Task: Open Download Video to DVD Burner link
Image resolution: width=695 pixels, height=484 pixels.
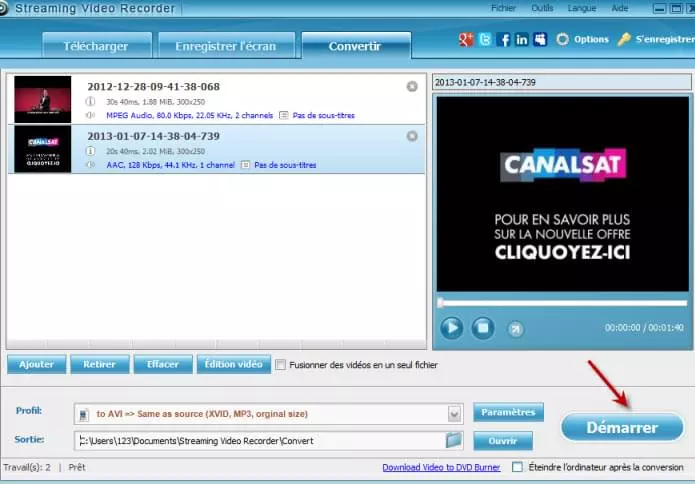Action: [441, 467]
